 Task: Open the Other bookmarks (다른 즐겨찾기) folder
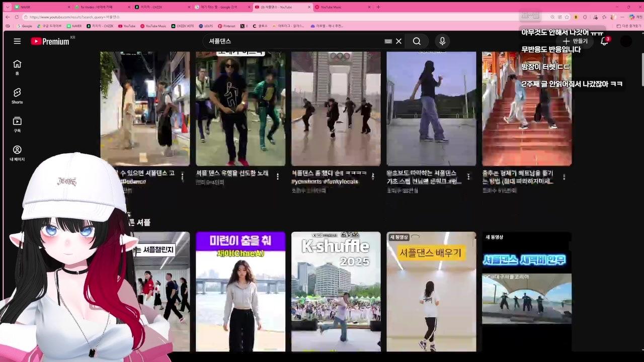(x=629, y=26)
